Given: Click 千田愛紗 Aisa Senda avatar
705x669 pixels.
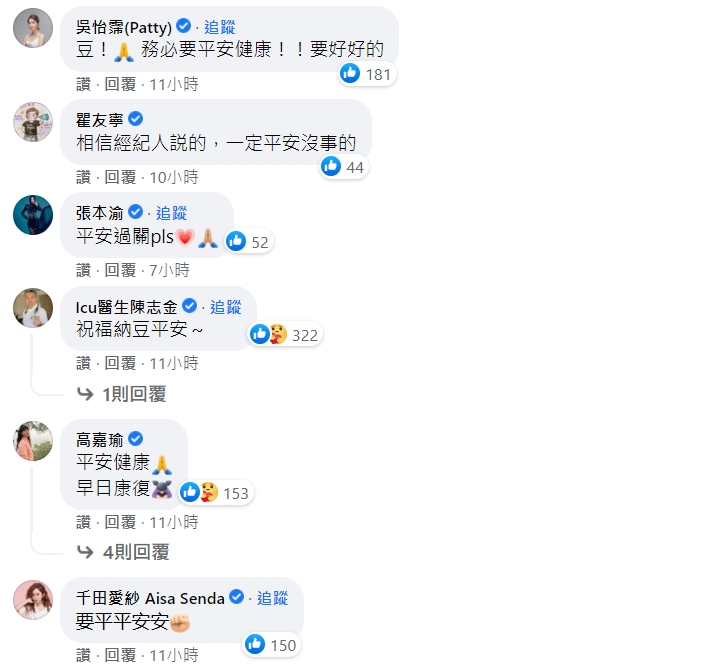Looking at the screenshot, I should point(33,599).
